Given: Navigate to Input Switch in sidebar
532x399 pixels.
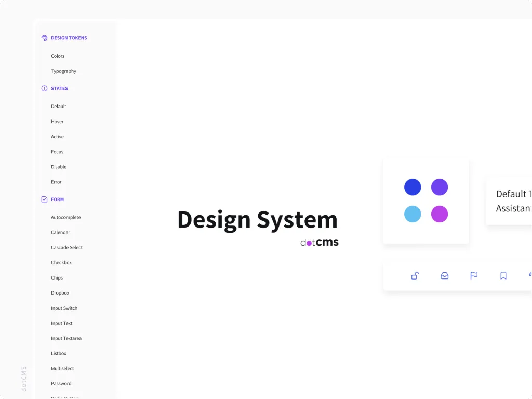Looking at the screenshot, I should tap(64, 308).
